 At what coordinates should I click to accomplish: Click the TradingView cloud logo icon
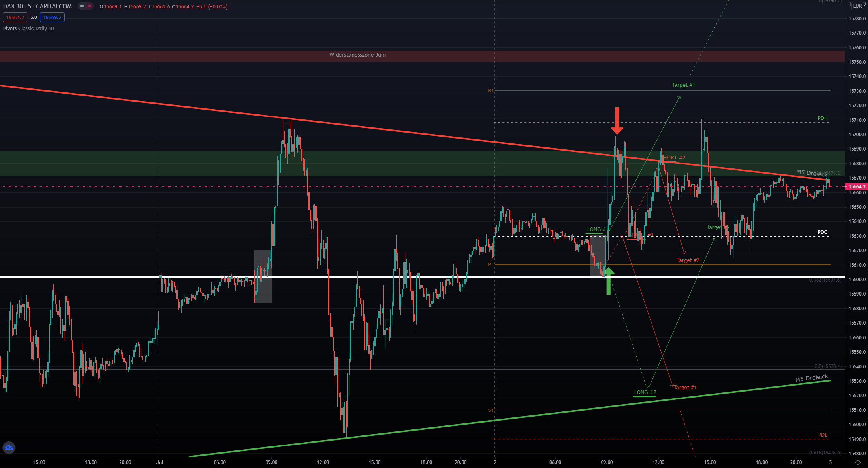click(x=9, y=448)
